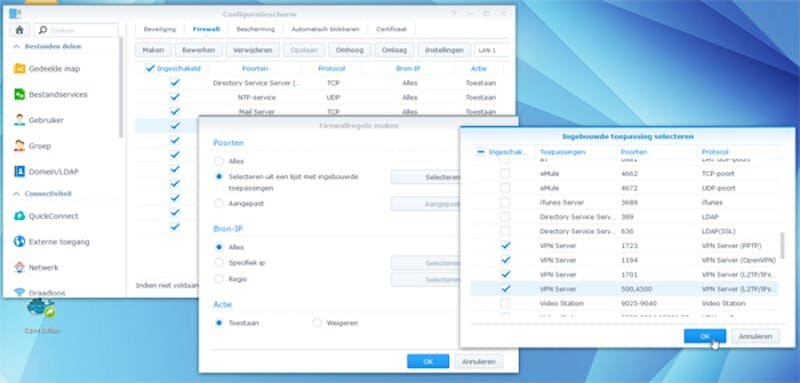Select the Gebruiker user icon
Viewport: 800px width, 383px height.
19,120
